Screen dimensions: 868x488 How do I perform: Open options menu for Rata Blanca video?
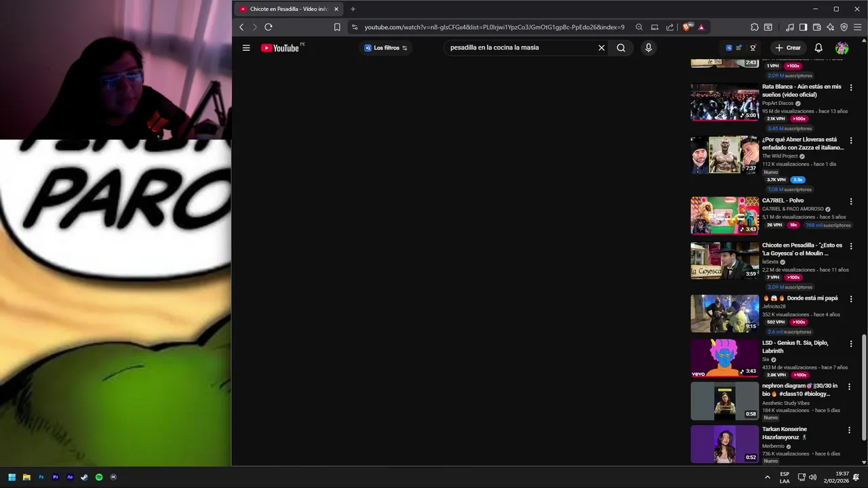pyautogui.click(x=851, y=87)
